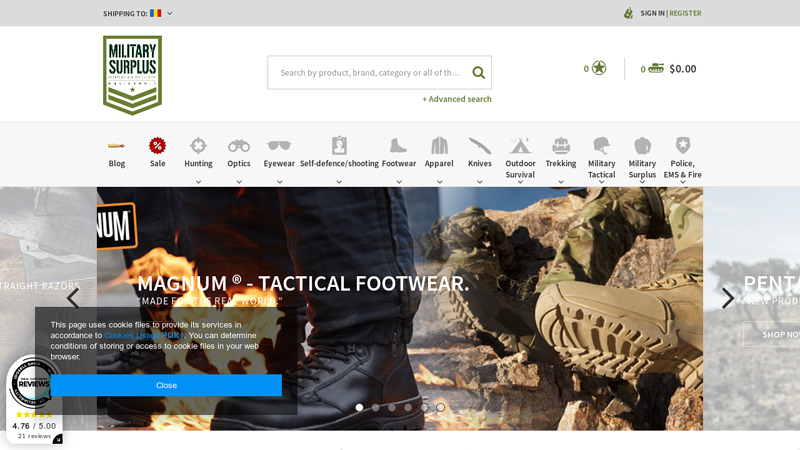Open the Hunting category label
Image resolution: width=800 pixels, height=450 pixels.
(198, 163)
